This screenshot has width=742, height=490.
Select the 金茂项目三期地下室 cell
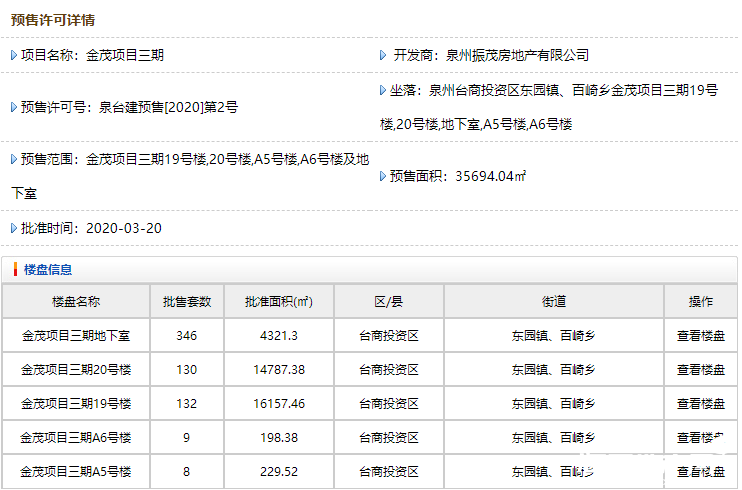click(x=76, y=336)
